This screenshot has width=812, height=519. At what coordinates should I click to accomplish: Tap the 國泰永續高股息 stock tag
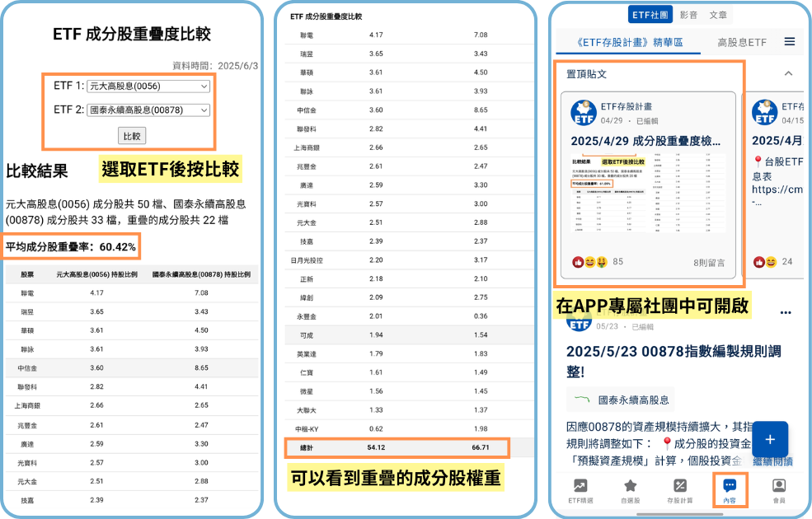pos(621,400)
